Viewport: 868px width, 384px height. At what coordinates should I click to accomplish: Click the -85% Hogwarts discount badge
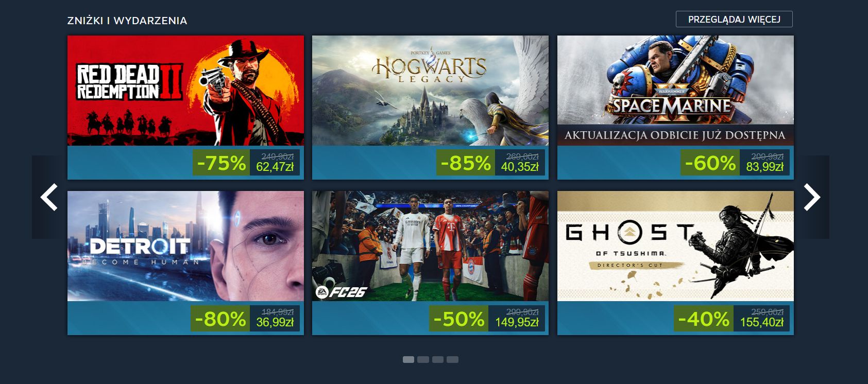coord(466,163)
